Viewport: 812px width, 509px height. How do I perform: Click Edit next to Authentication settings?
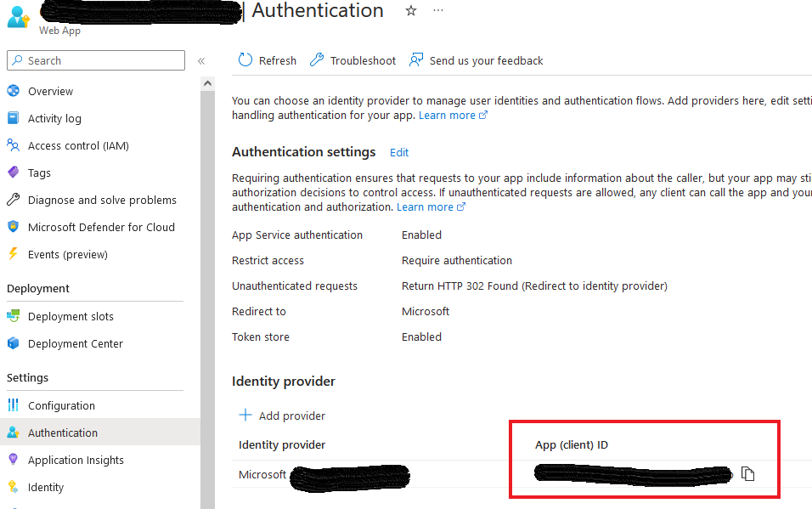point(399,152)
